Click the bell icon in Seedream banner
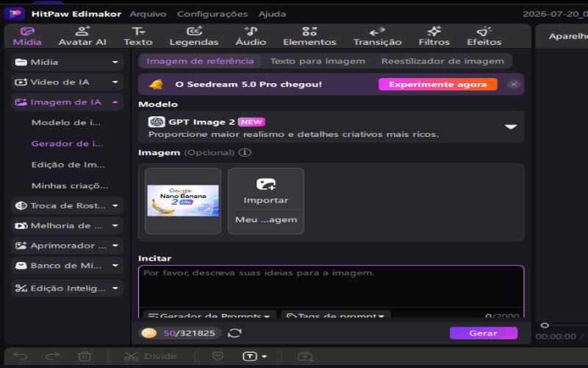 [x=156, y=85]
